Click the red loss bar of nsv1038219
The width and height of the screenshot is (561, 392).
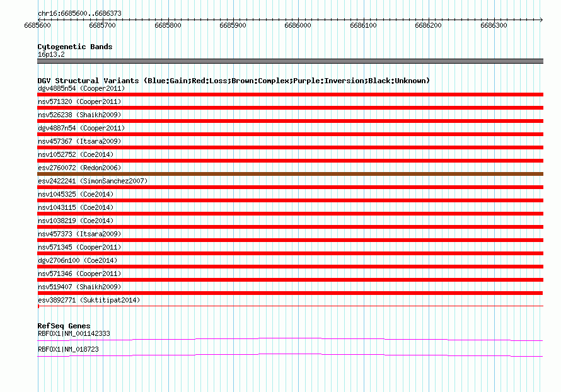pos(290,227)
